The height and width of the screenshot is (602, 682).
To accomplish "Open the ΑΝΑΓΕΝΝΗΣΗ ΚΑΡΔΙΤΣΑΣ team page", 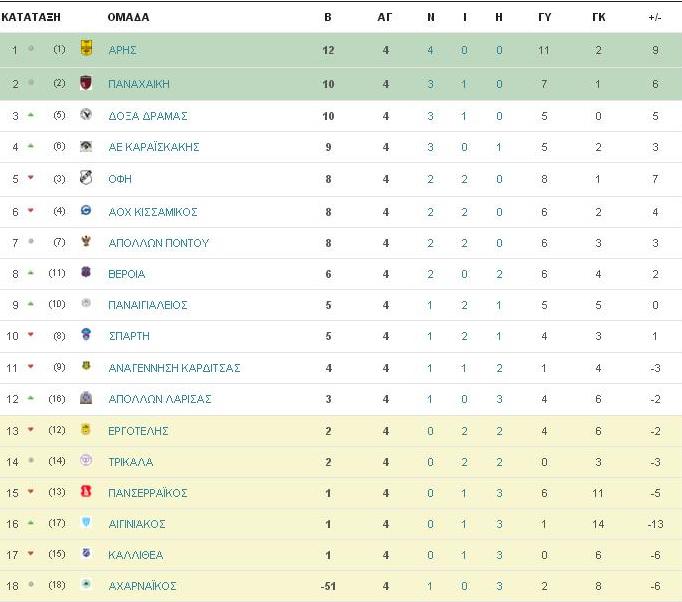I will click(174, 368).
